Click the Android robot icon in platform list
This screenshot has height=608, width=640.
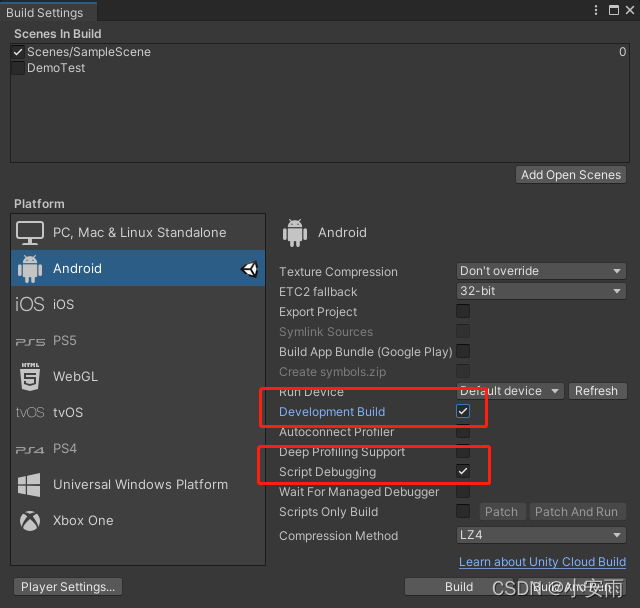point(30,268)
